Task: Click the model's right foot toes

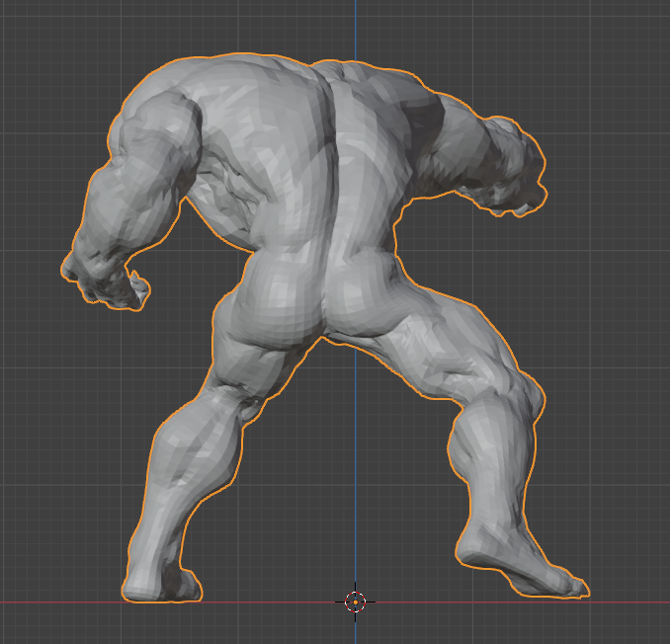Action: [568, 585]
